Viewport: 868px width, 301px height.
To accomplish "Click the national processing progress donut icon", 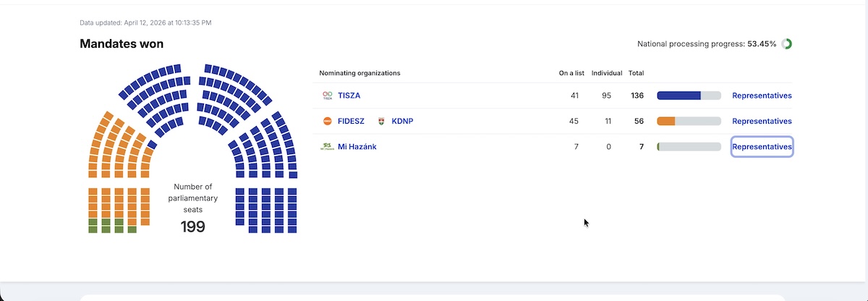I will click(x=786, y=44).
